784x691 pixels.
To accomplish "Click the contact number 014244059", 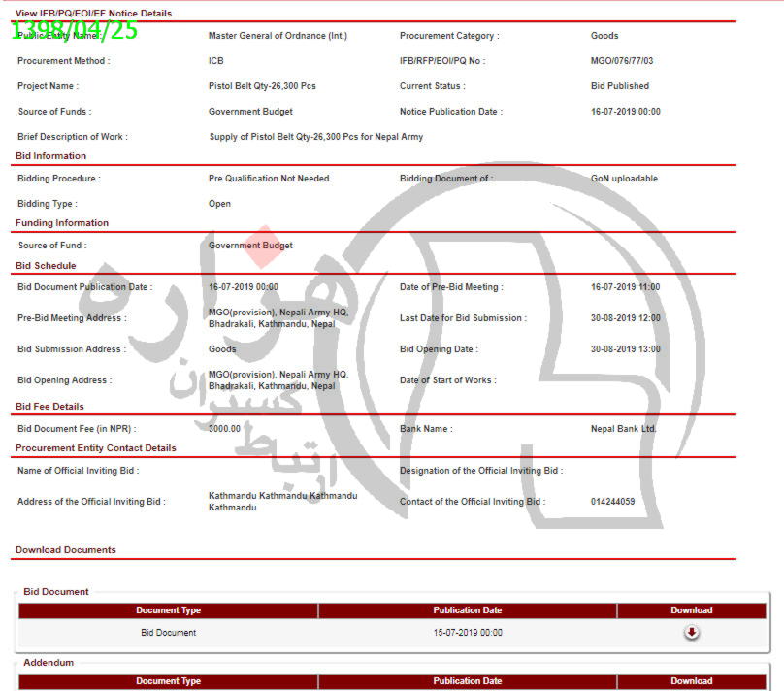I will (613, 502).
